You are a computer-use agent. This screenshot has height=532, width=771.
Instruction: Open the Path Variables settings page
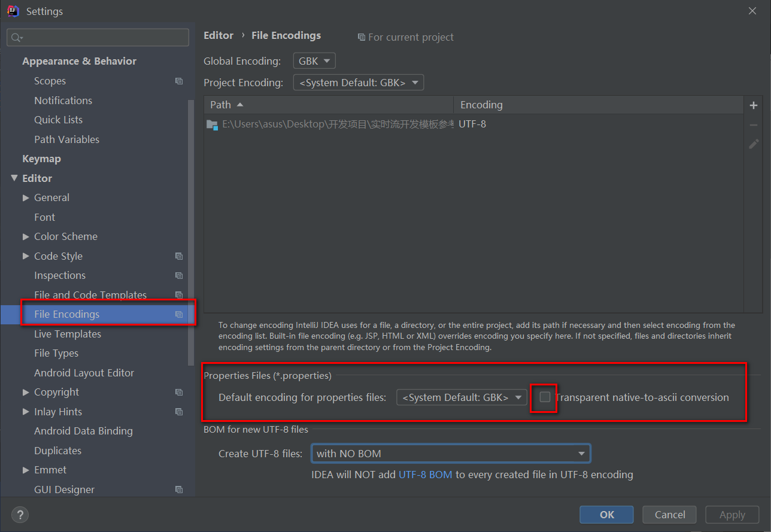coord(66,139)
